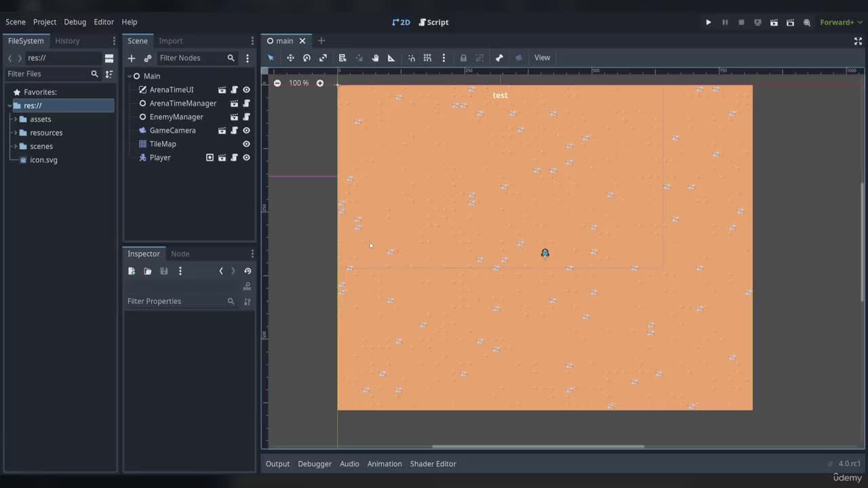Expand the resources folder
Screen dimensions: 868x488
pyautogui.click(x=15, y=133)
